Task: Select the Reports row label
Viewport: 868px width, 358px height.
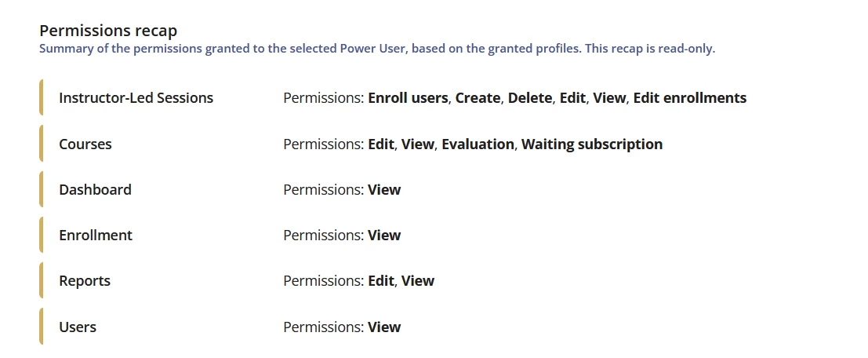Action: (85, 281)
